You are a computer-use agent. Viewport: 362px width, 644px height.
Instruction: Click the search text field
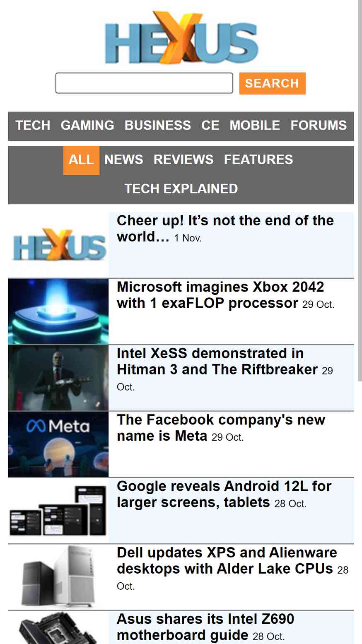(x=144, y=83)
